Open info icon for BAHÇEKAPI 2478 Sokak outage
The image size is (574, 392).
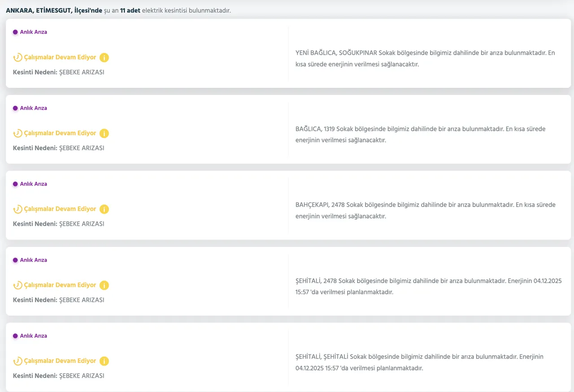(x=104, y=209)
